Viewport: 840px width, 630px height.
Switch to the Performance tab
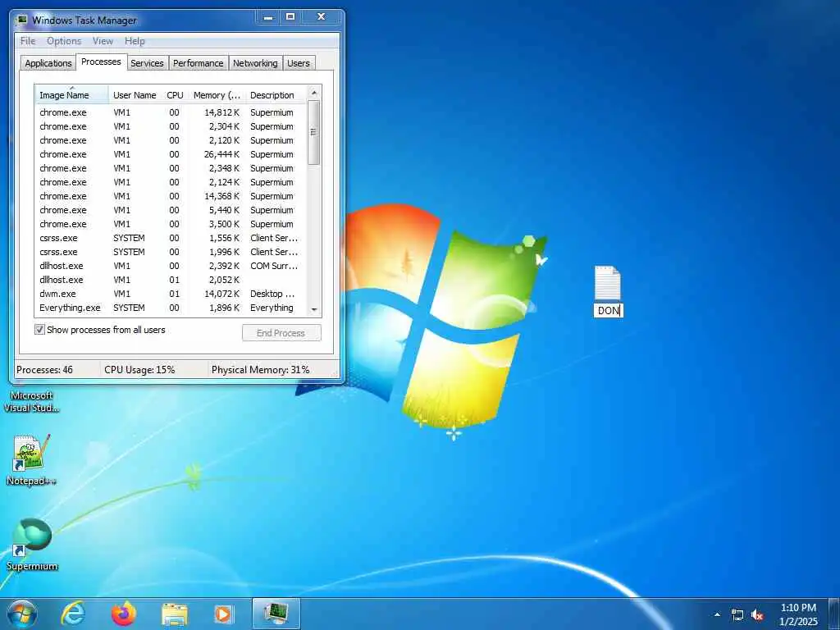[199, 63]
